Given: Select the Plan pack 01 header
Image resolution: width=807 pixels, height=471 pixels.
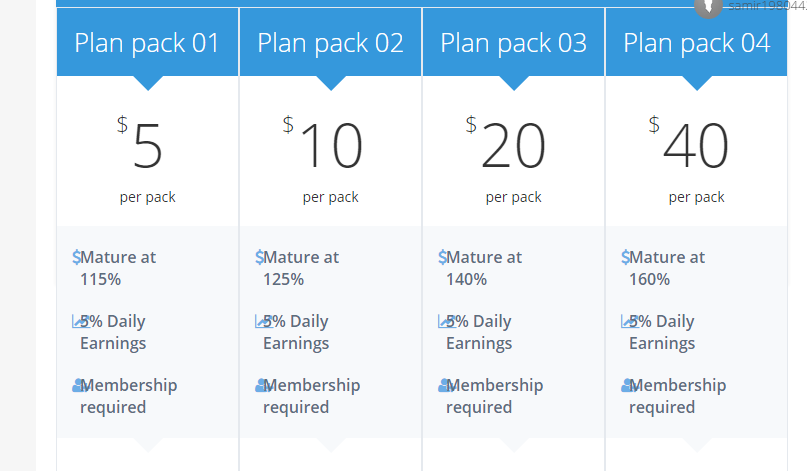Looking at the screenshot, I should 147,42.
